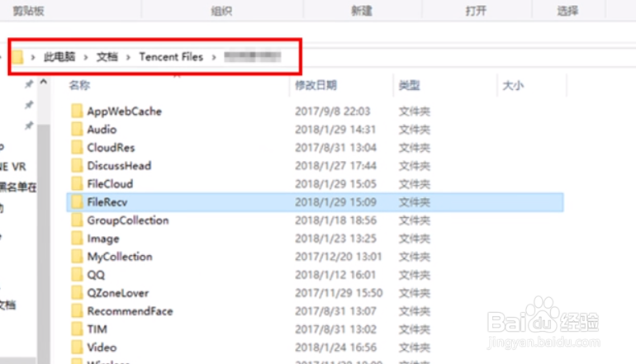Viewport: 636px width, 364px height.
Task: Click the address bar folder icon
Action: 17,57
